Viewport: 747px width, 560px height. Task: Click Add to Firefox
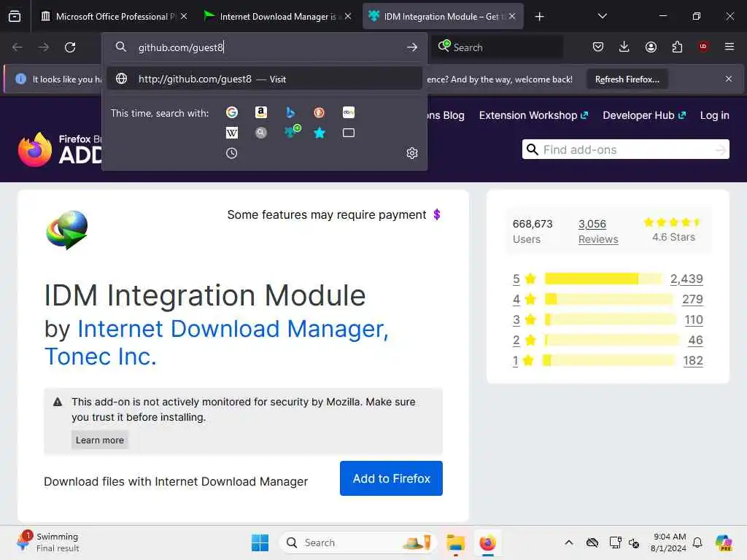pos(391,478)
